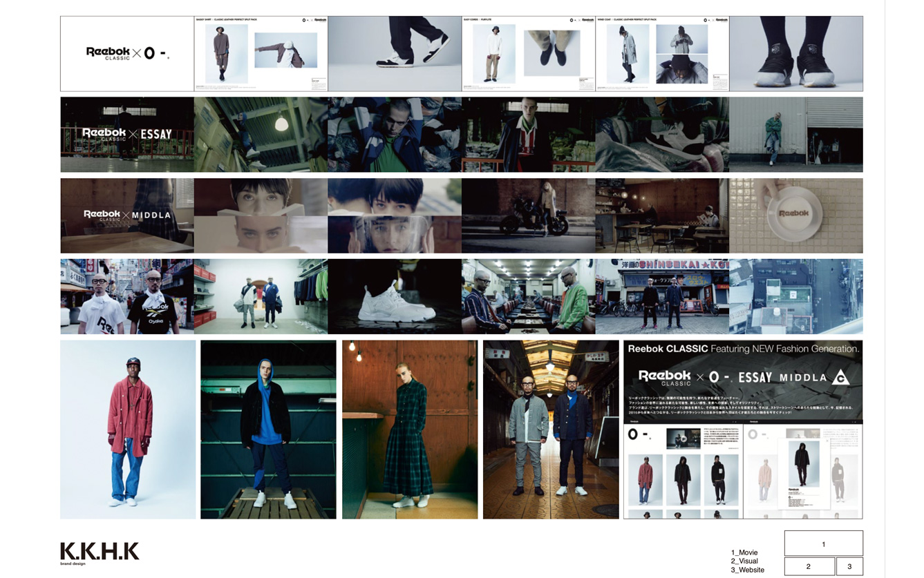Click the Reebok CLASSIC × O-. logo panel
The image size is (924, 578).
coord(126,54)
